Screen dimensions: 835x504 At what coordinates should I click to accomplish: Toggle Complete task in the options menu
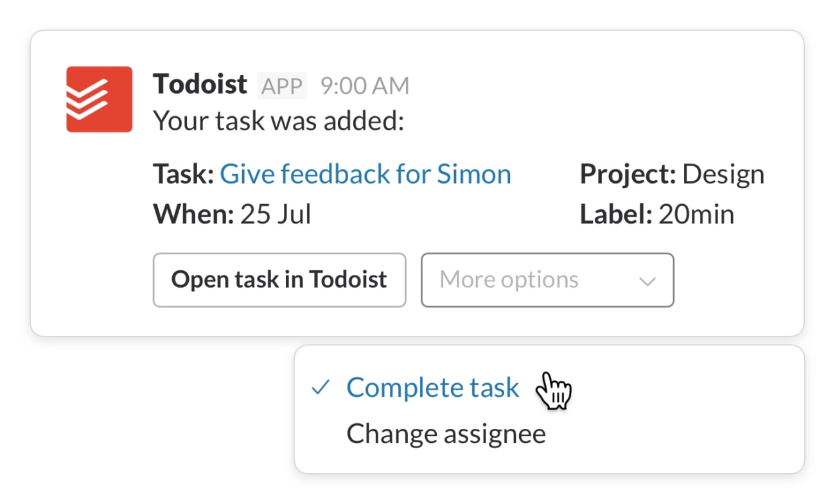point(432,387)
